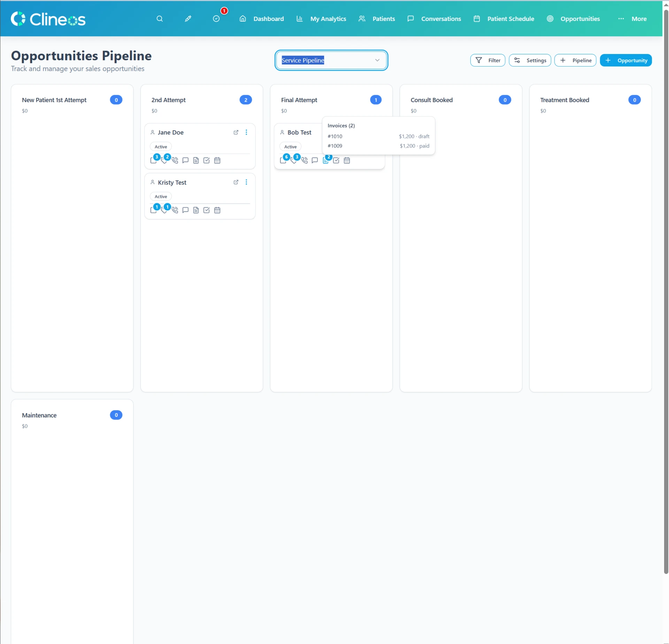Open the search icon in the top bar

160,19
